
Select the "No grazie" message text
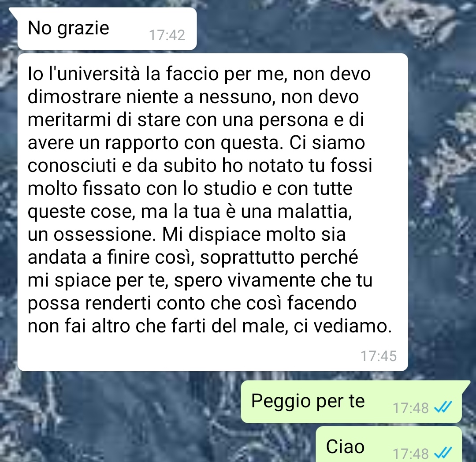[x=68, y=28]
